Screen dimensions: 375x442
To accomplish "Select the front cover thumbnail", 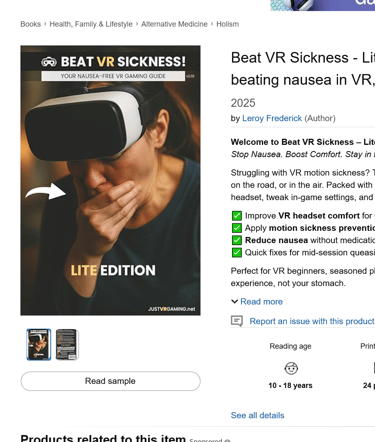I will pos(39,345).
